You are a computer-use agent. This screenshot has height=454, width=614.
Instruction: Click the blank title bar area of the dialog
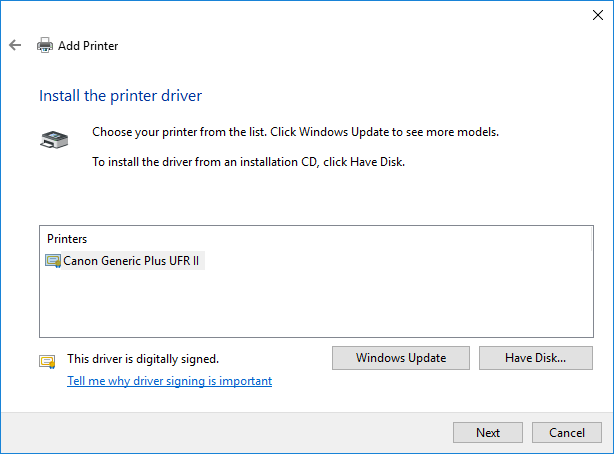[300, 14]
